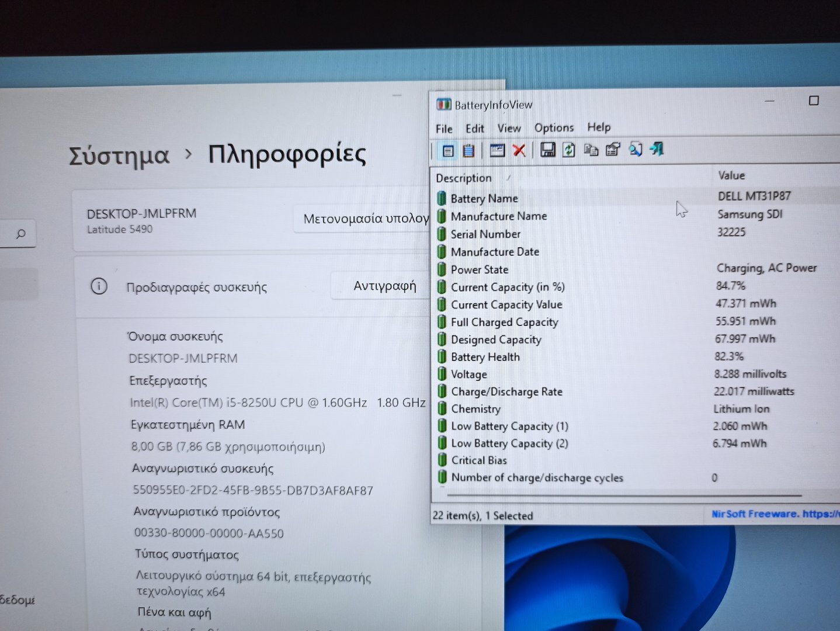
Task: Click the DELL MT31P87 value cell
Action: coord(754,196)
